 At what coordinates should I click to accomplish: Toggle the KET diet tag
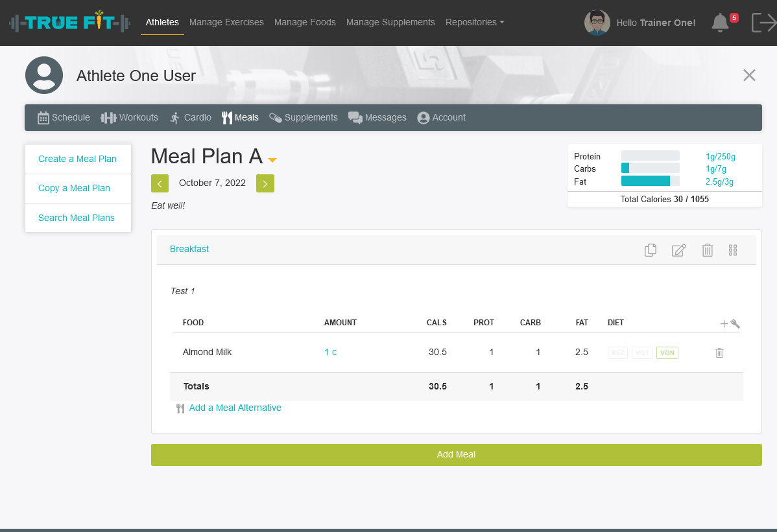click(617, 353)
